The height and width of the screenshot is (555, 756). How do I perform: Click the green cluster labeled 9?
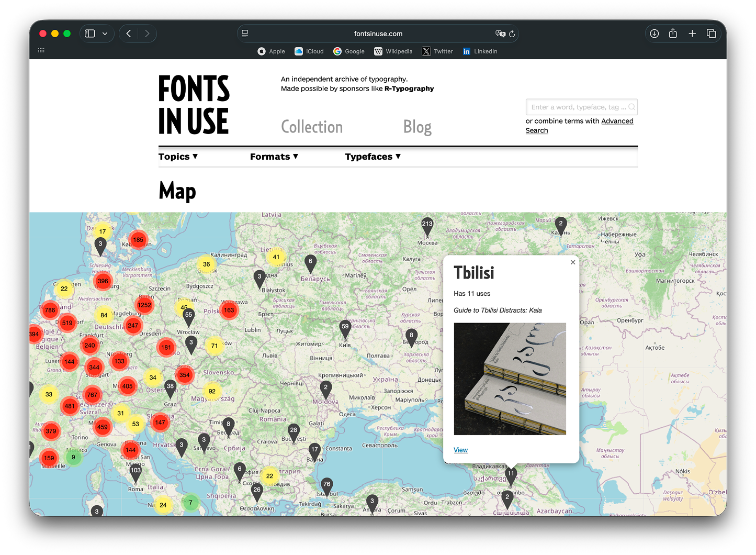click(73, 457)
